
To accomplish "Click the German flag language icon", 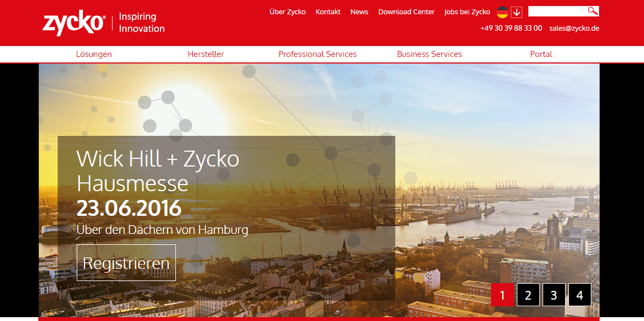I will tap(502, 12).
